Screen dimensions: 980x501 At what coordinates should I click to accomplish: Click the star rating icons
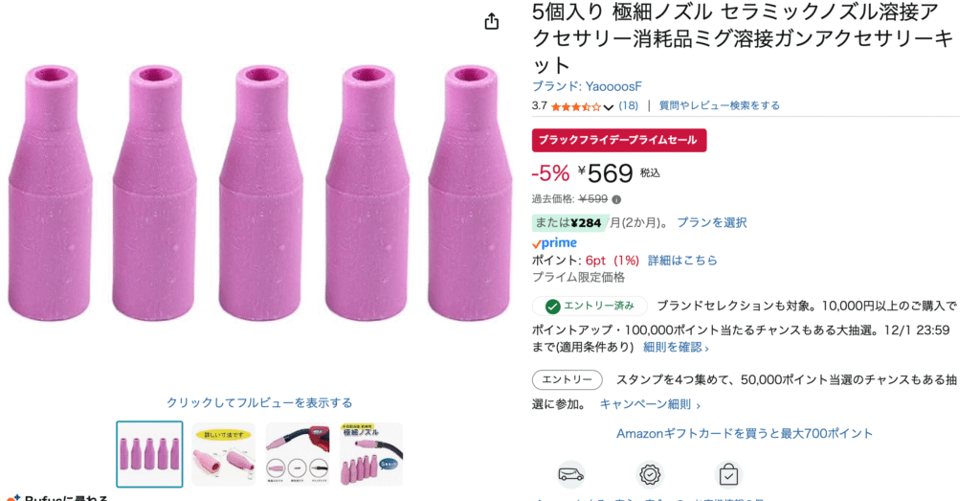[x=576, y=106]
